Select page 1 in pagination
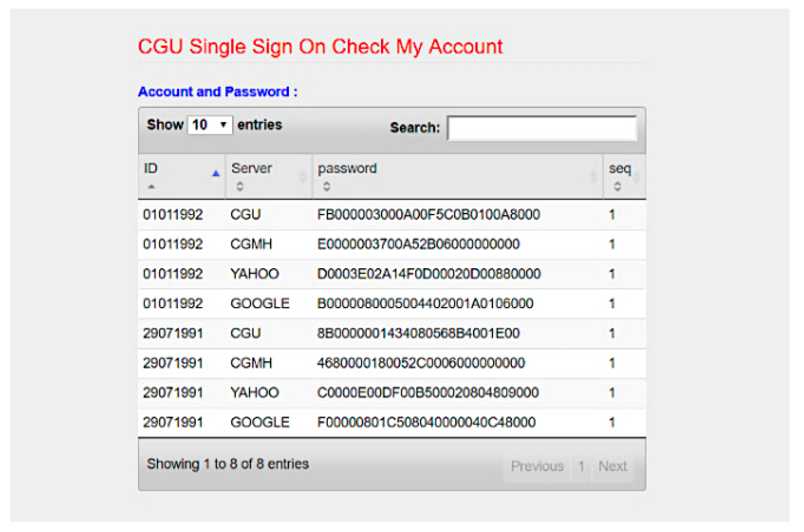The image size is (804, 532). tap(581, 466)
